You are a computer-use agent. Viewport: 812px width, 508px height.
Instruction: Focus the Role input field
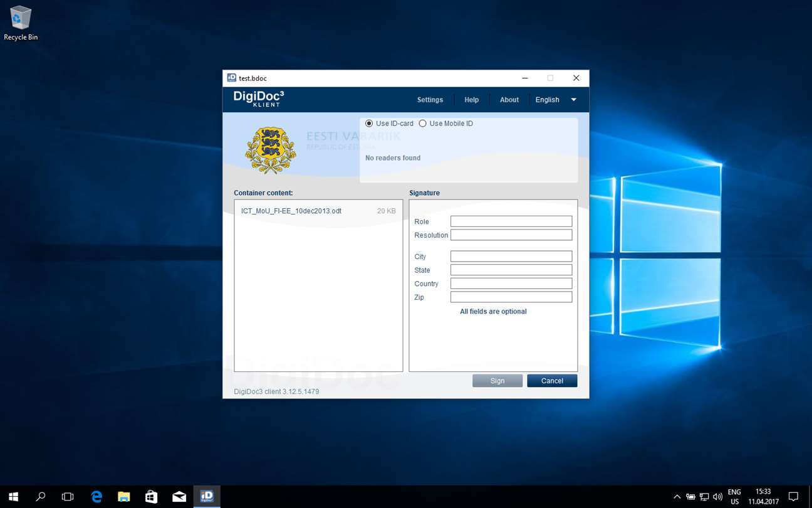tap(511, 221)
